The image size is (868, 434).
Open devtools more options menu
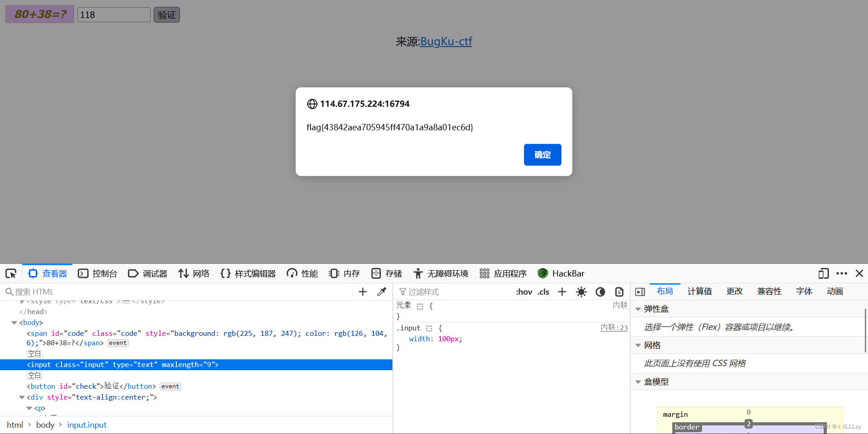(x=842, y=273)
